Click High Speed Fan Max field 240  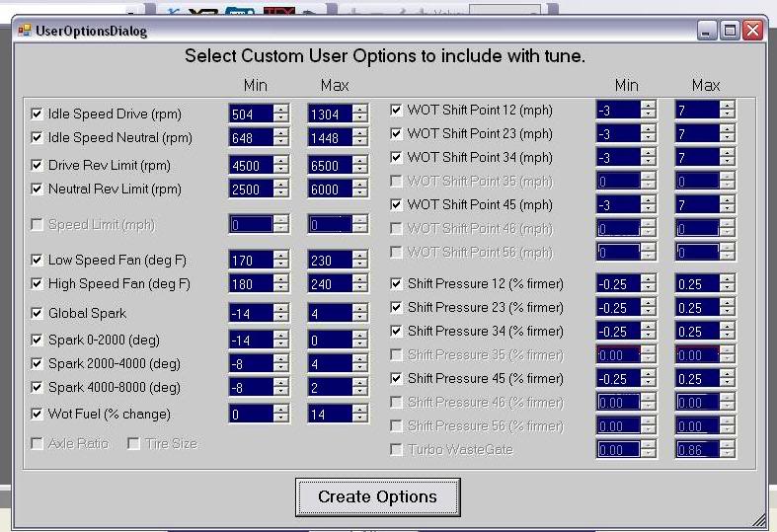click(330, 284)
